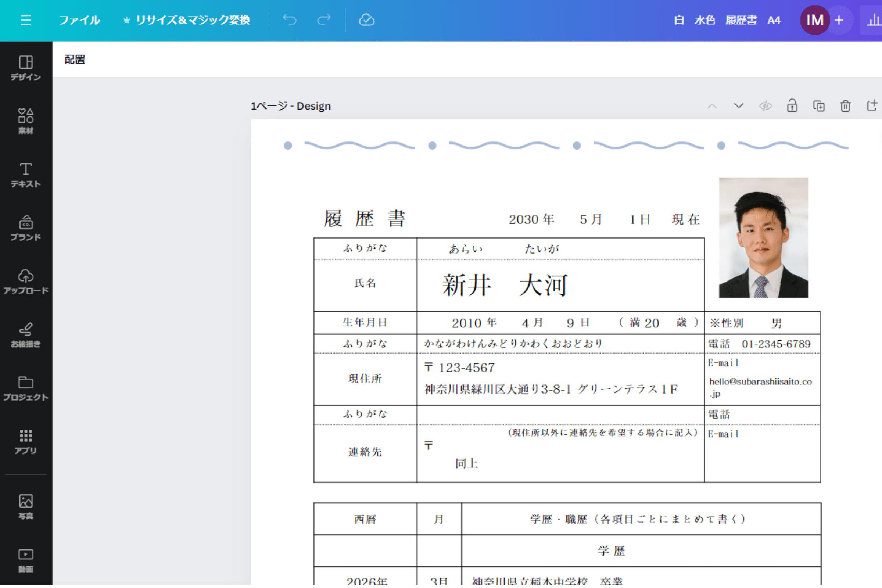Open the デザイン sidebar panel
Image resolution: width=882 pixels, height=588 pixels.
pyautogui.click(x=25, y=68)
